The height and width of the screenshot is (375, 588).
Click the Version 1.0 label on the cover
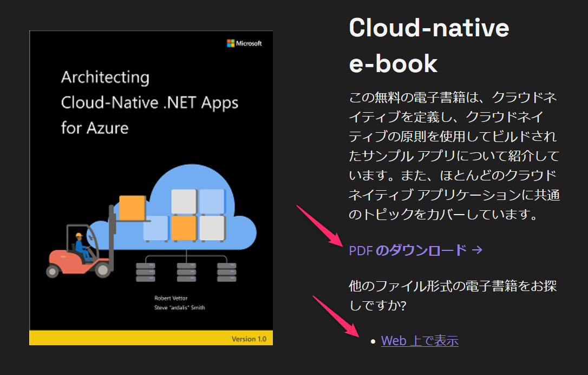coord(249,339)
